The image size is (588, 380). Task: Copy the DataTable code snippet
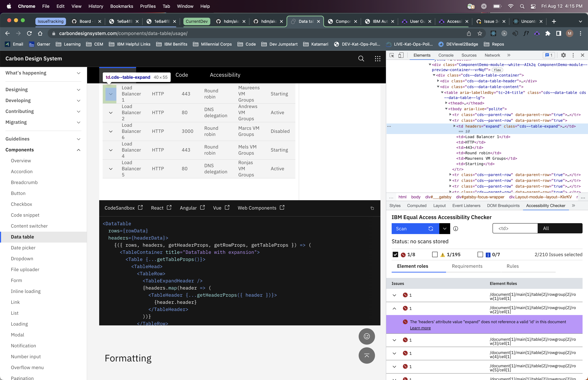click(372, 208)
